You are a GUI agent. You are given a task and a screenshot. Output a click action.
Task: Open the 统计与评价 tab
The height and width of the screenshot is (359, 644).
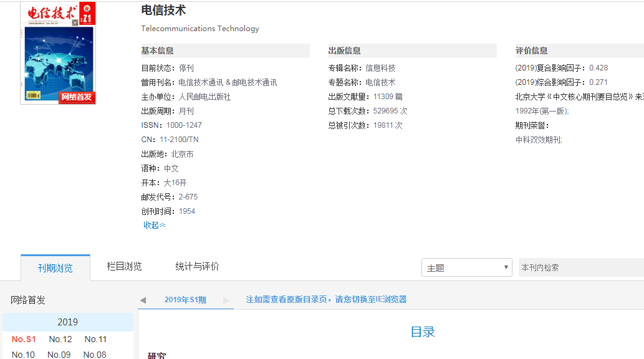point(197,267)
